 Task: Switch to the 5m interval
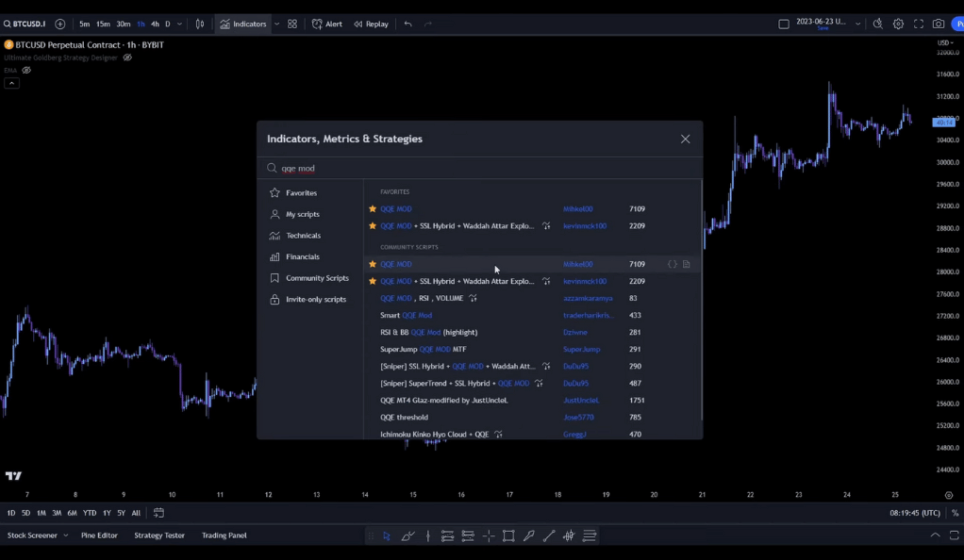pos(84,24)
